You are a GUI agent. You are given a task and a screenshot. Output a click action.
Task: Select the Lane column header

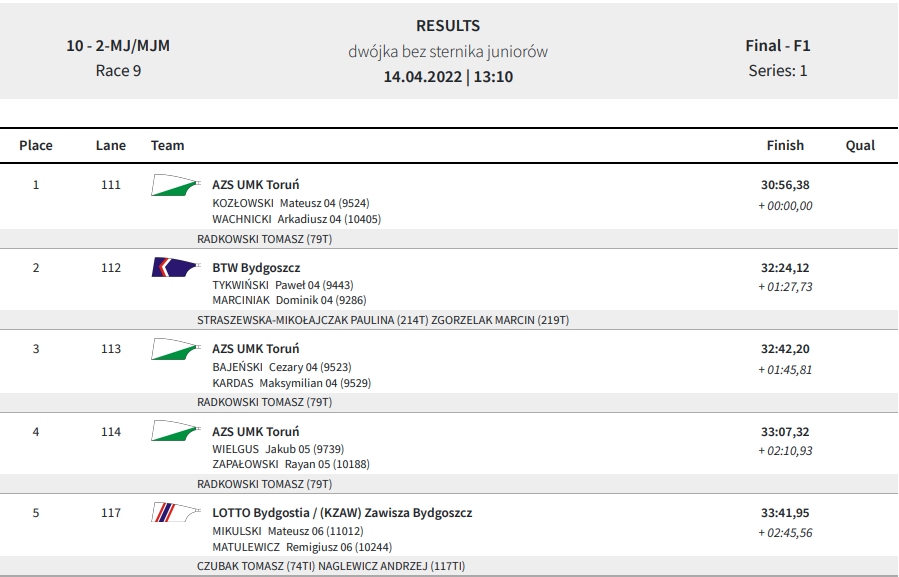[111, 146]
